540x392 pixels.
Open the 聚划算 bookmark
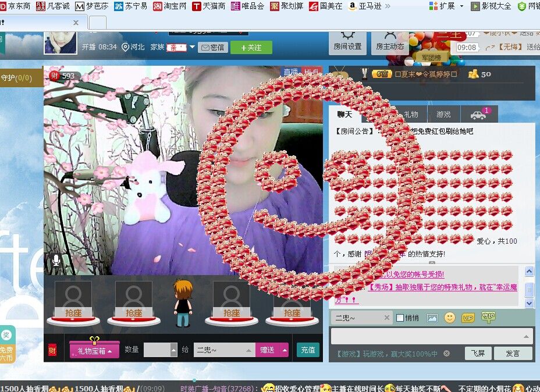click(286, 6)
